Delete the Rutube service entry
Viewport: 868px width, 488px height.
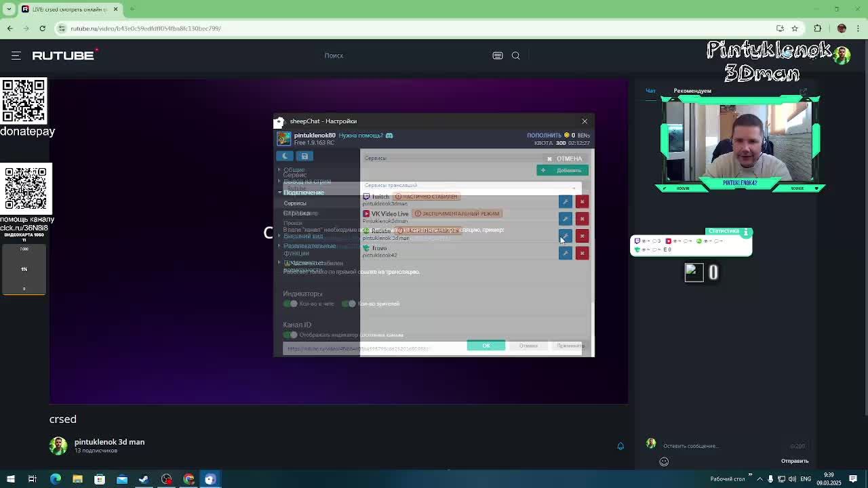(582, 236)
